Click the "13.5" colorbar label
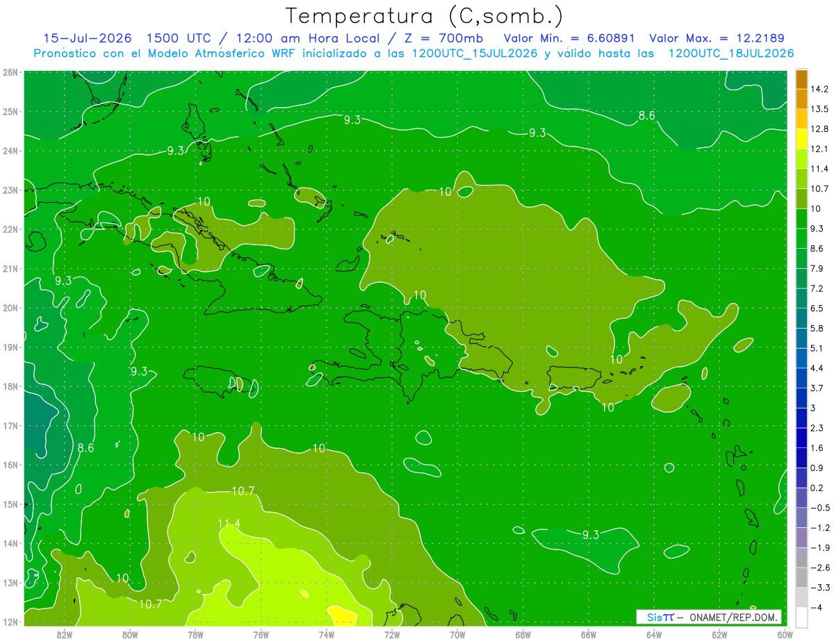The height and width of the screenshot is (644, 834). click(819, 109)
